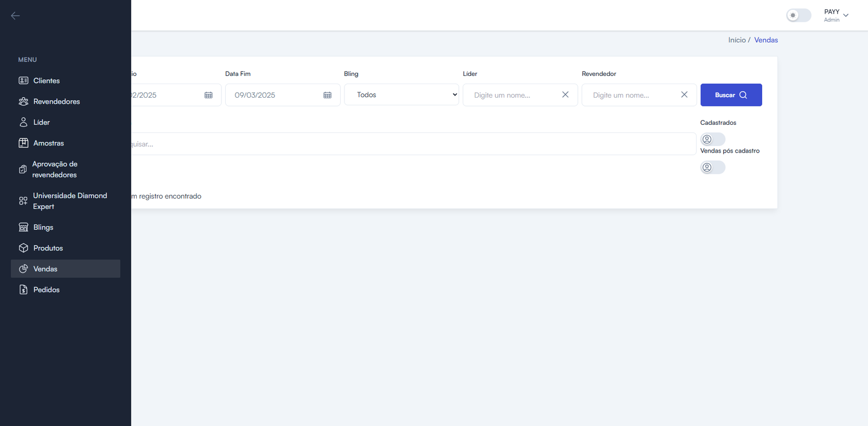Click the magnifier icon in Buscar
Screen dimensions: 868x426
pos(743,95)
